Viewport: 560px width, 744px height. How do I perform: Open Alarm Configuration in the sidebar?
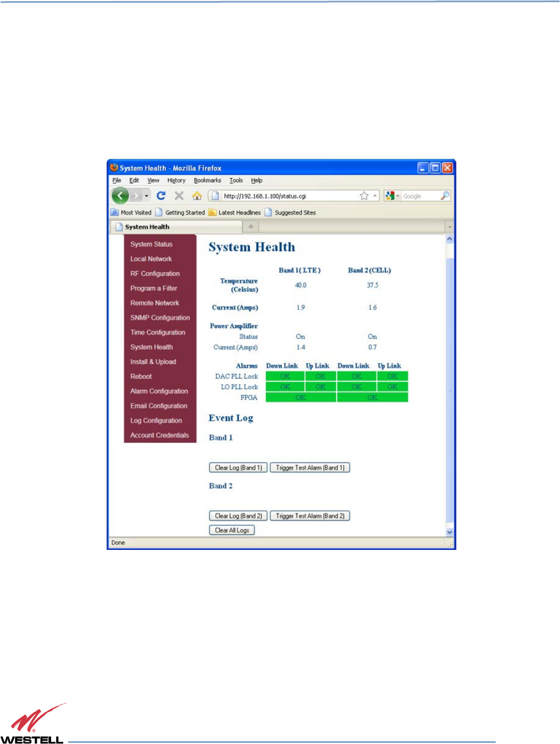pyautogui.click(x=159, y=392)
